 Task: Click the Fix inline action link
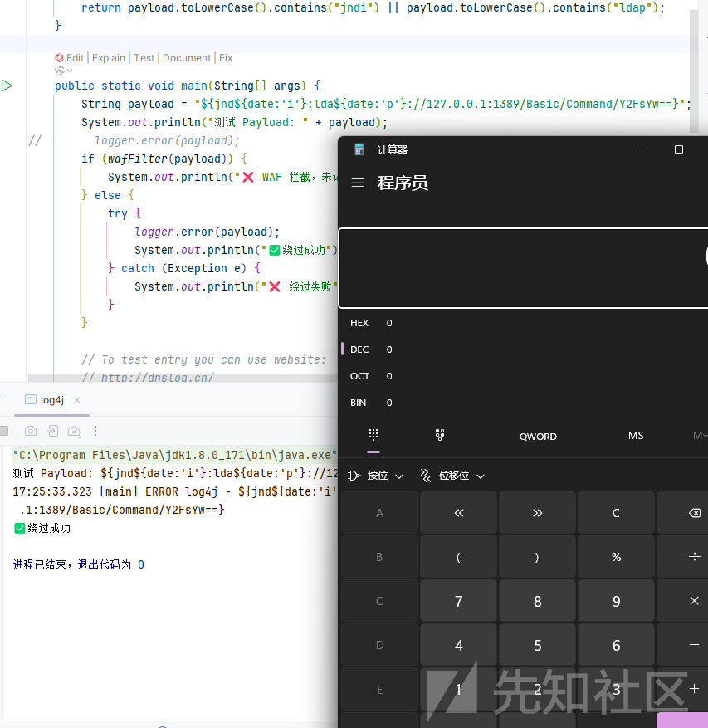point(226,58)
